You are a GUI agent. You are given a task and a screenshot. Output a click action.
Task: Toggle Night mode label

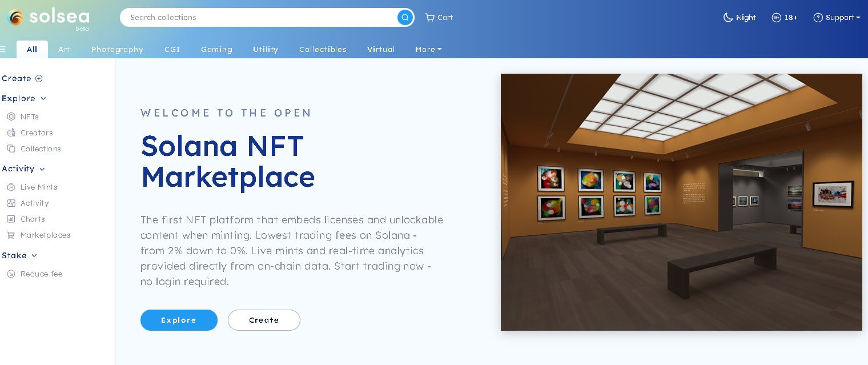click(746, 18)
